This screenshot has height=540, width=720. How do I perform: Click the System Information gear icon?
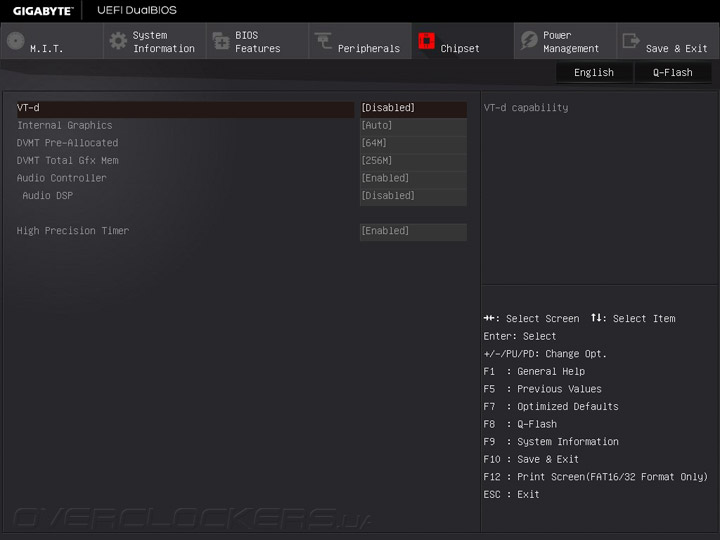pos(118,41)
